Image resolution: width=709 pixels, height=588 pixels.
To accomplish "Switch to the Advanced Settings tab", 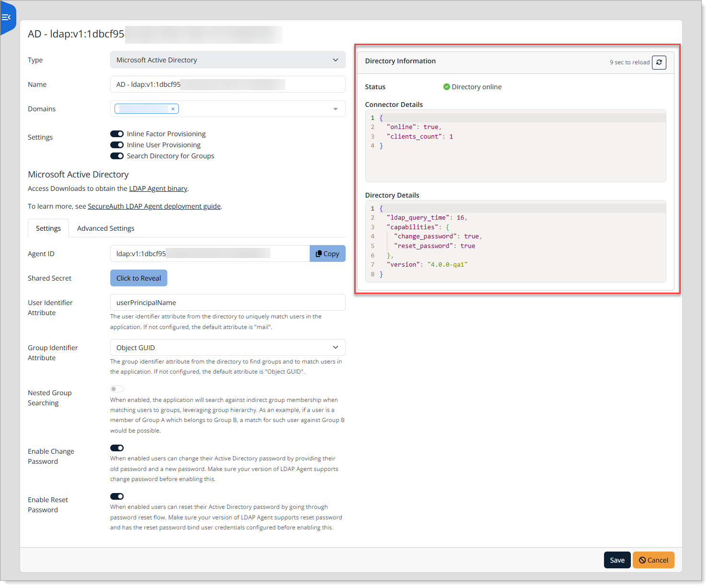I will tap(105, 228).
